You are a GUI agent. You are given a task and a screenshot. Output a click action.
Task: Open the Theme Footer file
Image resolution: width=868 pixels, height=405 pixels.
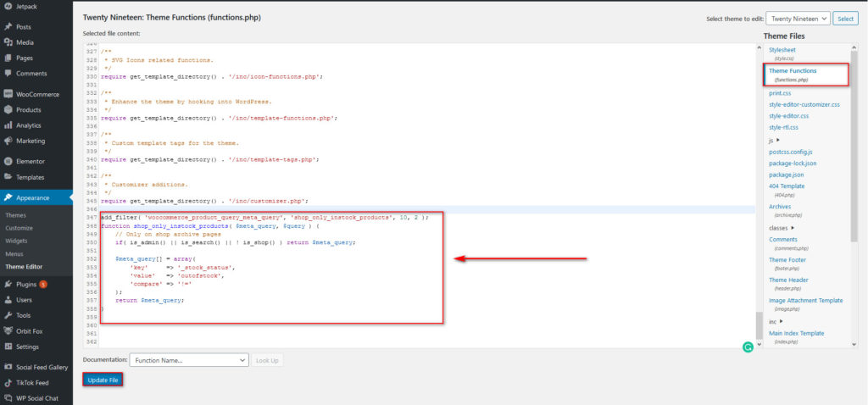tap(787, 259)
